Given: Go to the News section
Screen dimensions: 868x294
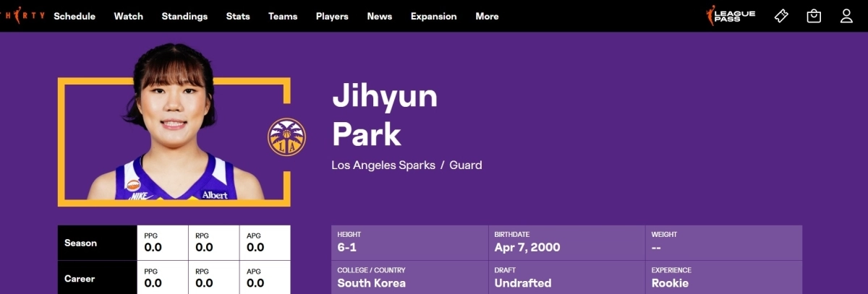Looking at the screenshot, I should point(380,16).
